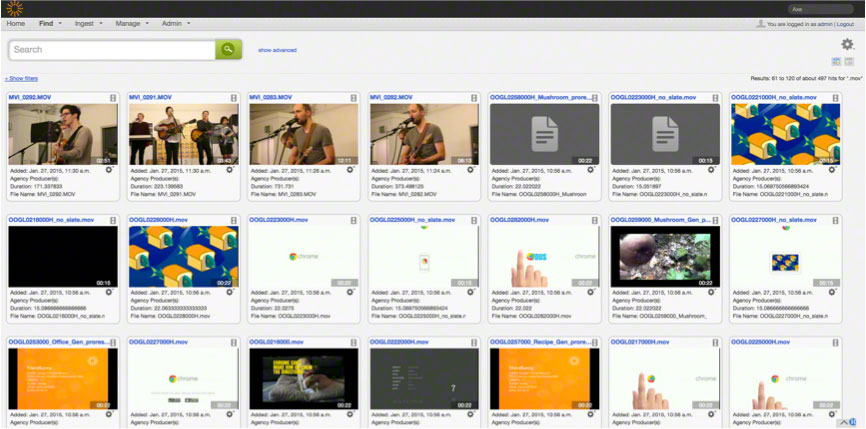
Task: Click the show advanced link
Action: pyautogui.click(x=277, y=50)
